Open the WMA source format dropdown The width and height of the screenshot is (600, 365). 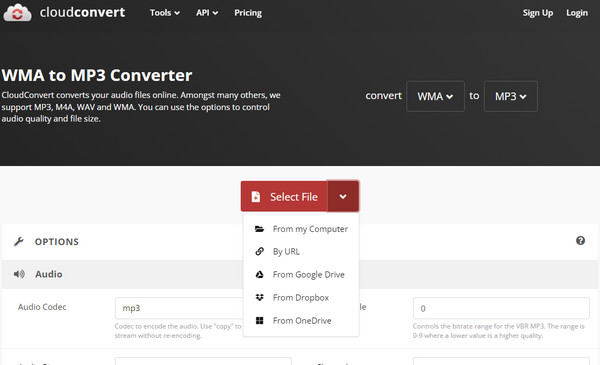click(x=435, y=96)
